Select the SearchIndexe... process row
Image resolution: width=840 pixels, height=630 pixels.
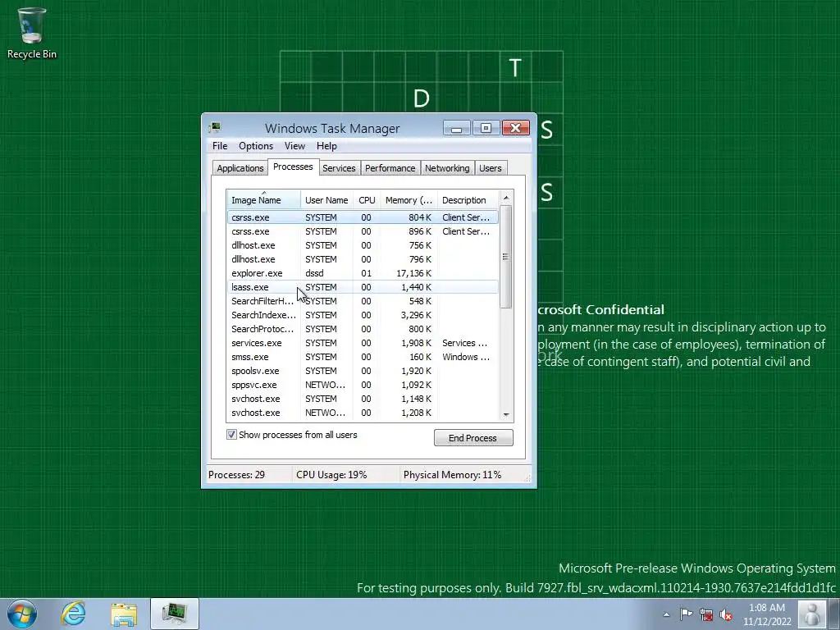point(363,315)
